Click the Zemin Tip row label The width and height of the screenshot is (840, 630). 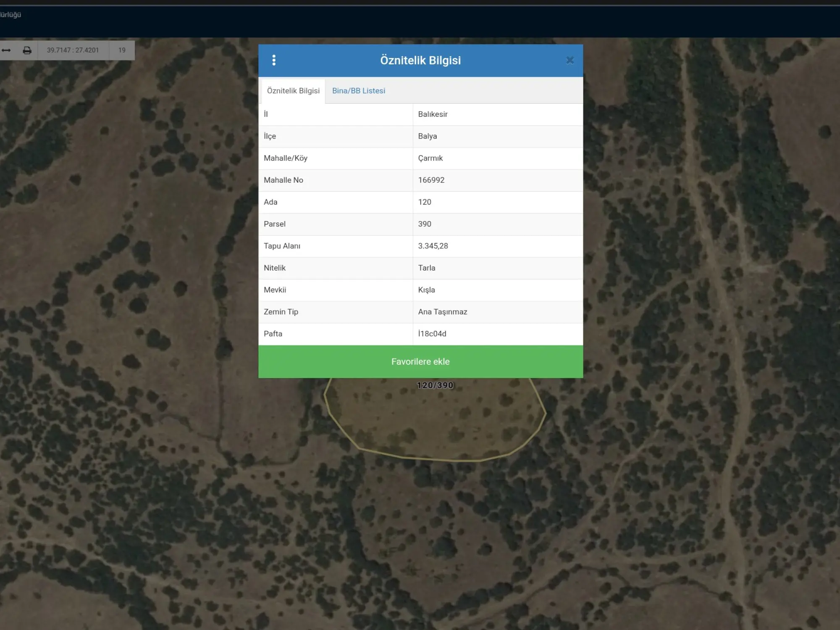[x=281, y=312]
